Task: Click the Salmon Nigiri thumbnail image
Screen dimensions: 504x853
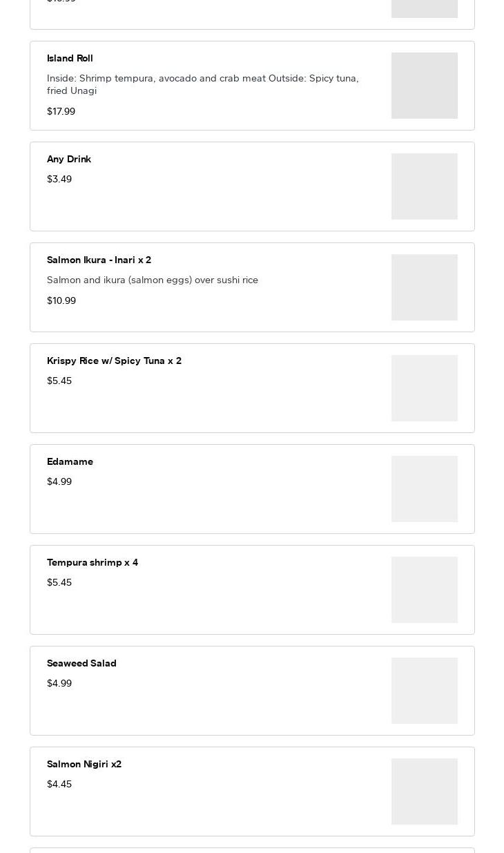Action: click(424, 792)
